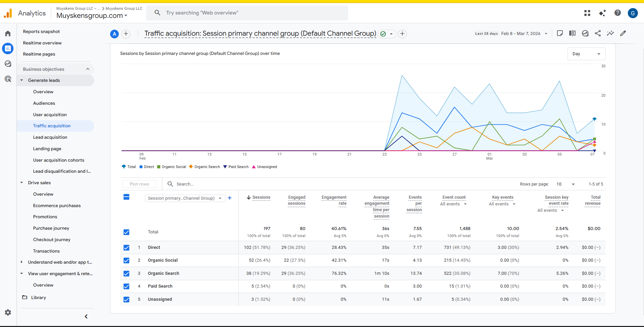Edit the report with the pencil icon
Viewport: 644px width, 327px height.
[x=623, y=33]
